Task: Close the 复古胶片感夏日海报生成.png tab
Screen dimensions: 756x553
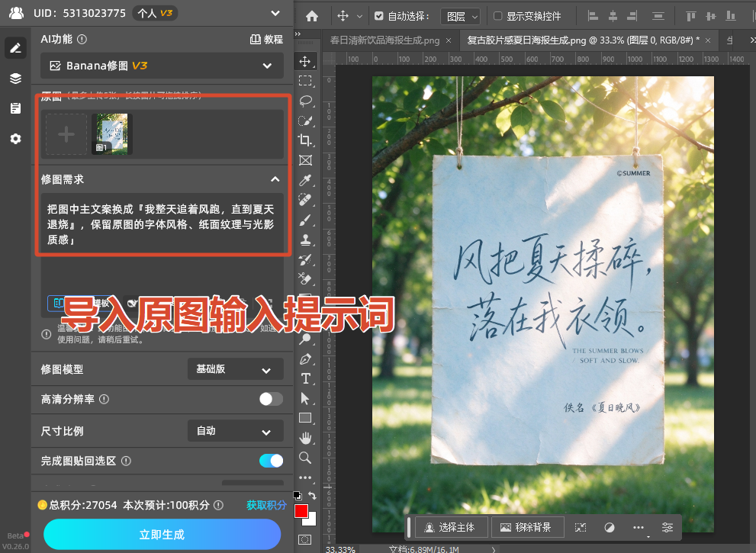Action: click(708, 40)
